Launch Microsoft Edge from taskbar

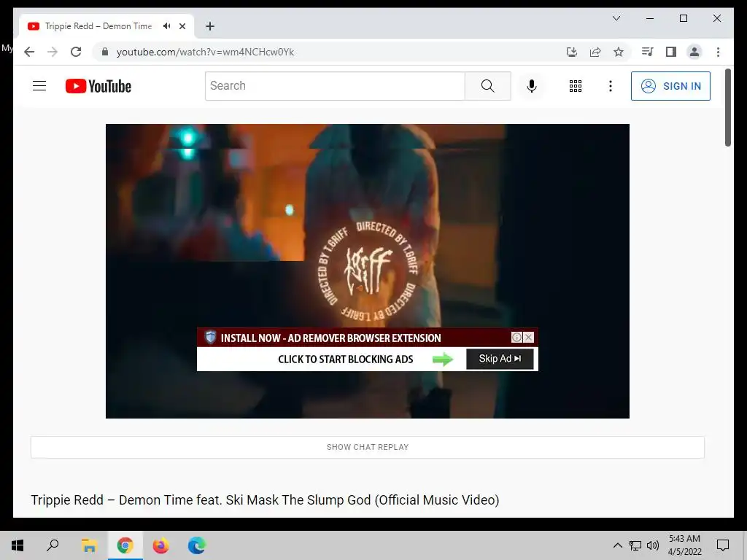[196, 545]
